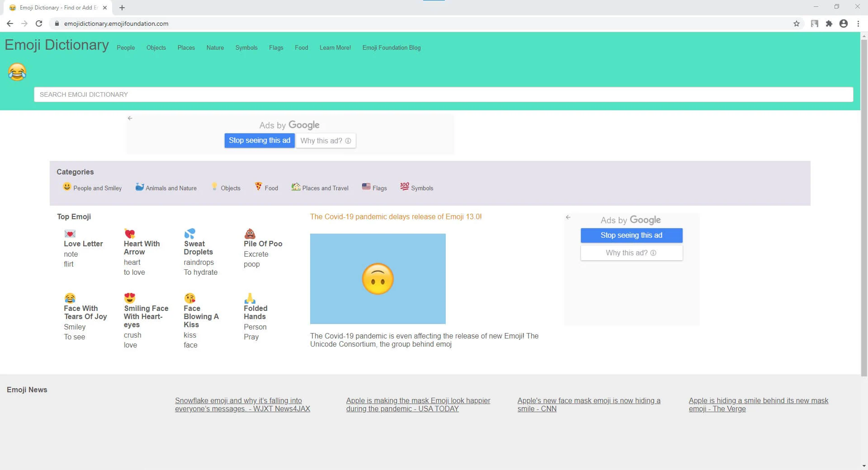Open the browser profile account icon

coord(844,23)
